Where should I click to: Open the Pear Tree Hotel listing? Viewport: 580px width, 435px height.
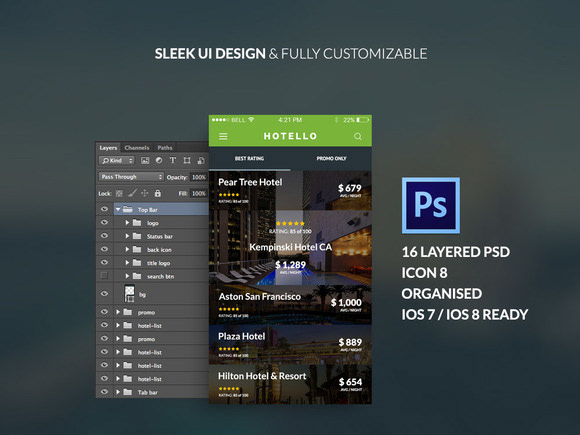290,190
